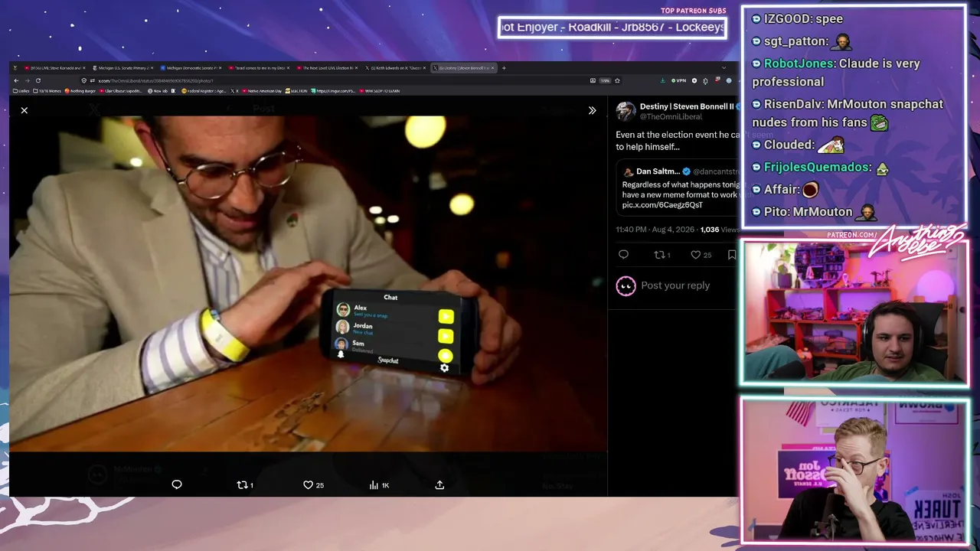Switch to the Next Level: LIVE Election tab
Viewport: 980px width, 551px height.
tap(328, 68)
